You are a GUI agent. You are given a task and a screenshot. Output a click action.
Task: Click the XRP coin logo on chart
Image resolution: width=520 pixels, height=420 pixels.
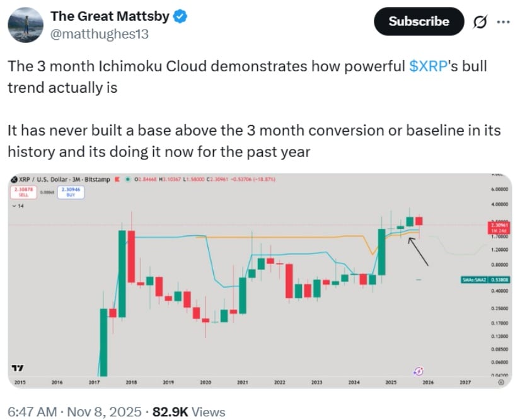(14, 180)
